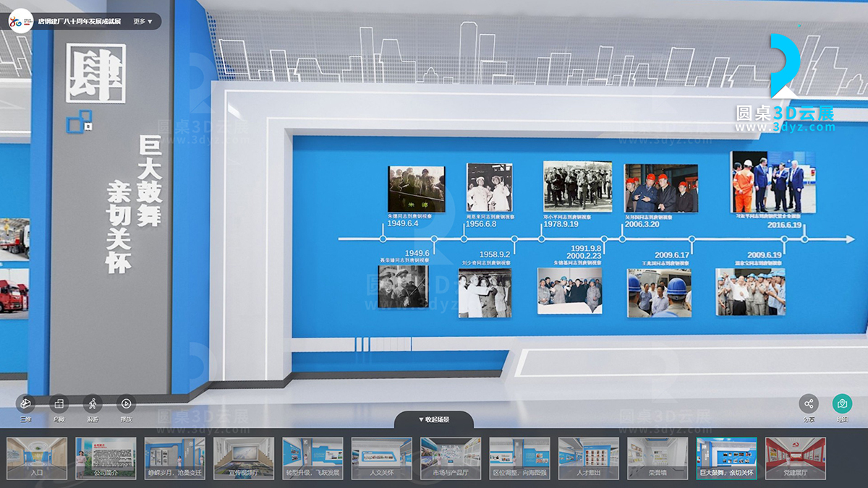Open the 分享 share icon
Image resolution: width=868 pixels, height=488 pixels.
[809, 403]
